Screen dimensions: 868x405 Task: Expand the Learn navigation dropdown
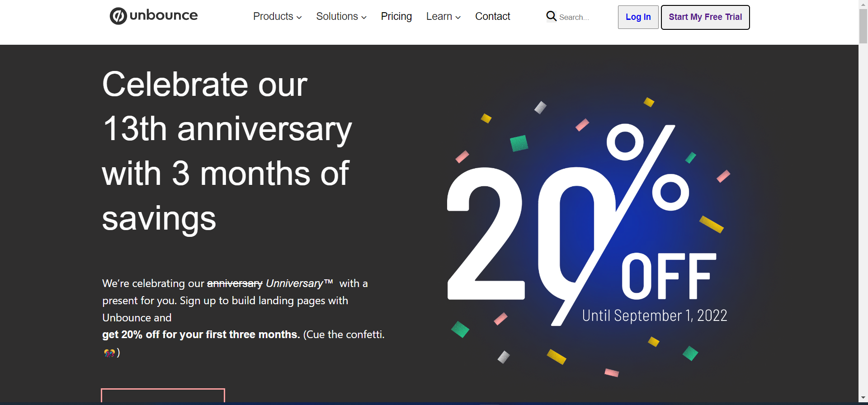pyautogui.click(x=443, y=17)
